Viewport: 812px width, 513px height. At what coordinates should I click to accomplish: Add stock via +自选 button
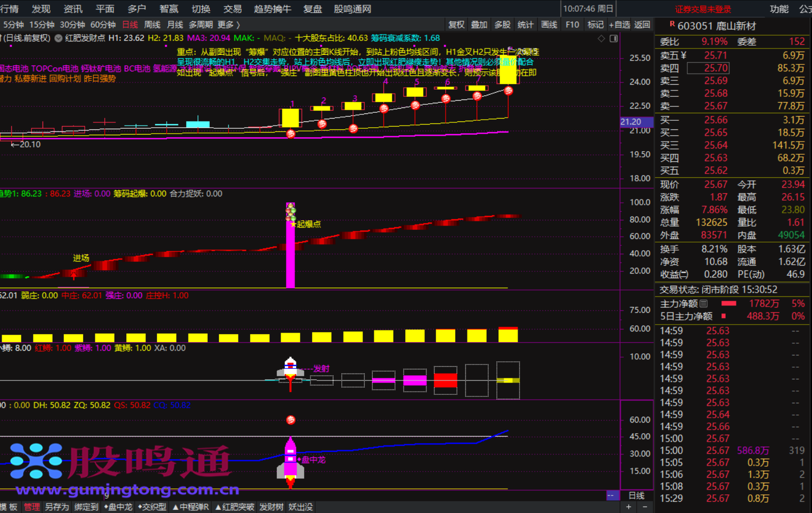(620, 24)
